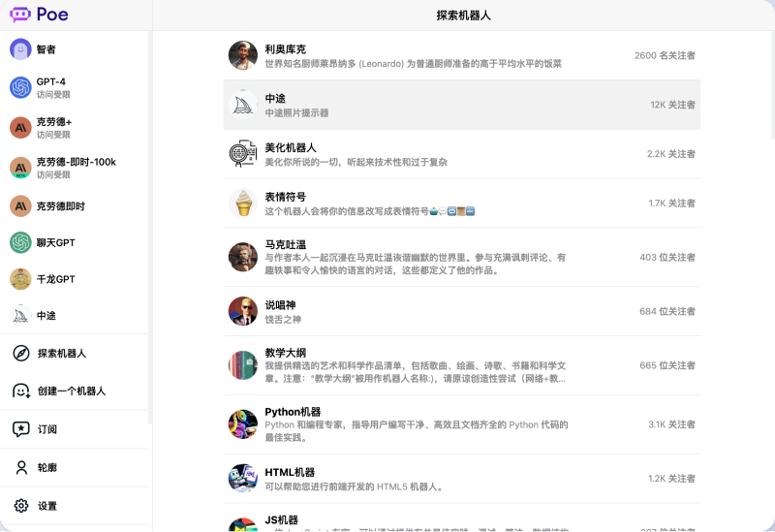Open the 马克吐温 portrait avatar
This screenshot has width=775, height=532.
coord(243,257)
